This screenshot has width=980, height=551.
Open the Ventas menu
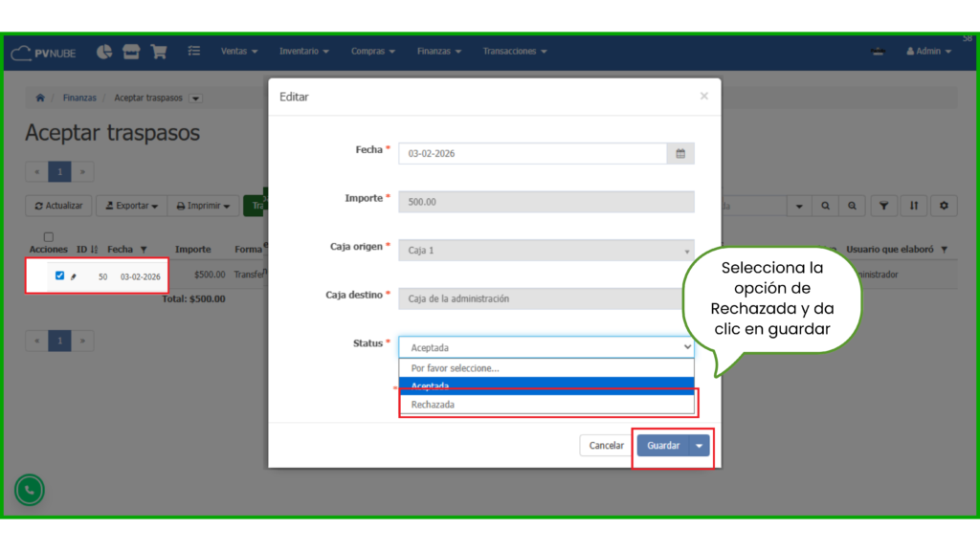pyautogui.click(x=239, y=52)
